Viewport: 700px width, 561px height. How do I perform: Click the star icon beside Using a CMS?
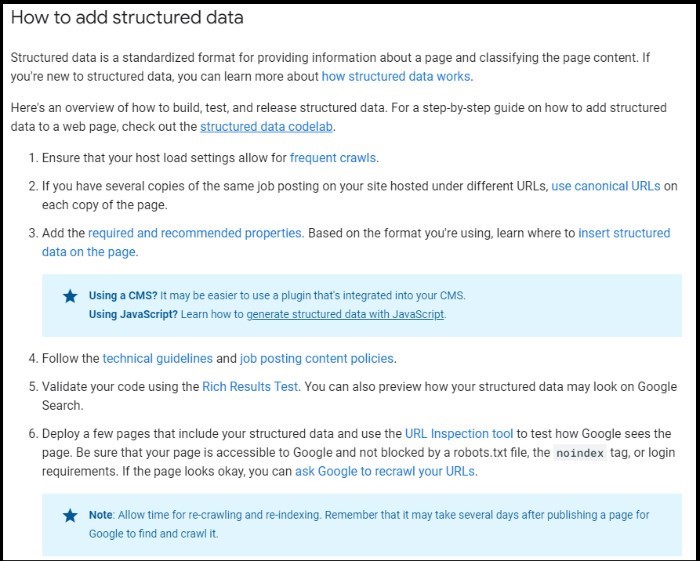point(70,296)
